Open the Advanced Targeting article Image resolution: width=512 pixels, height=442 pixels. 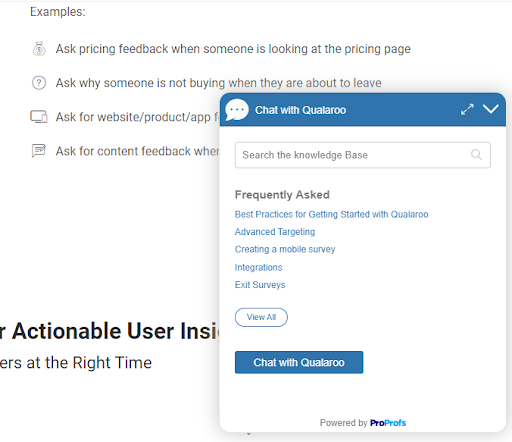click(275, 232)
